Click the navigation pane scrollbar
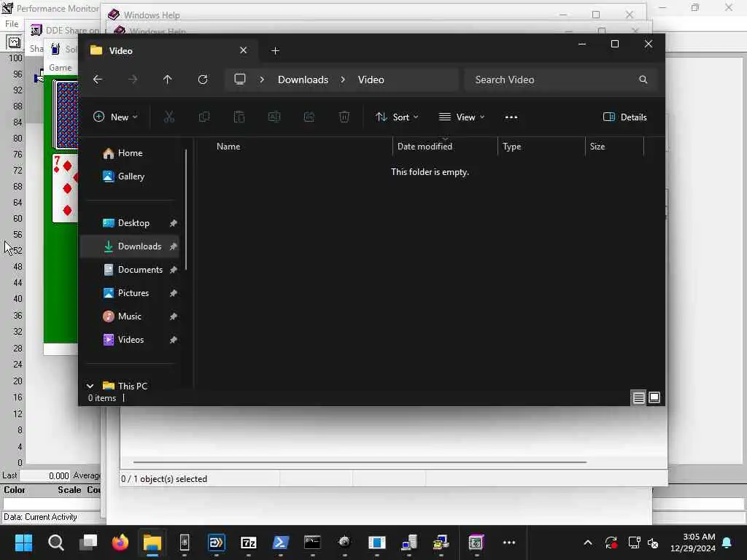 click(x=186, y=210)
